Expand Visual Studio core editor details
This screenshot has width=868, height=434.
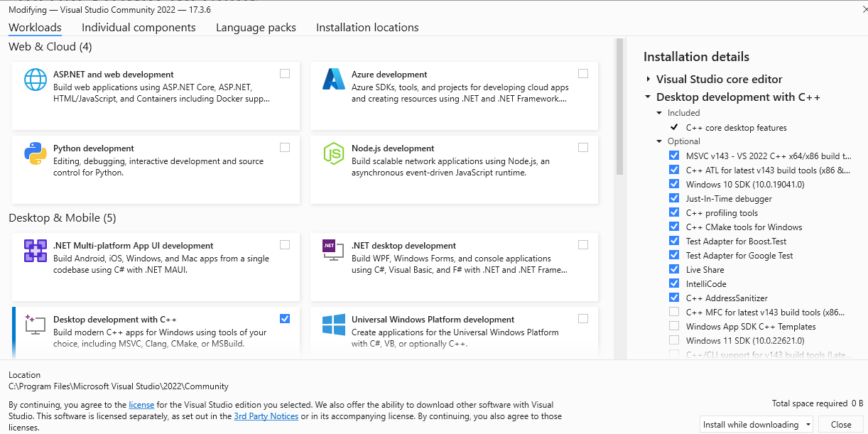[649, 80]
